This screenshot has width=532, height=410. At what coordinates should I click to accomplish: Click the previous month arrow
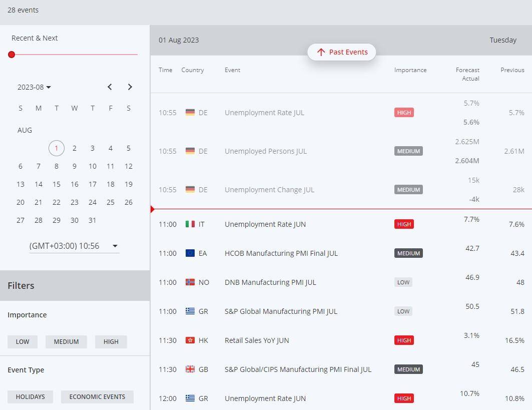(x=110, y=87)
